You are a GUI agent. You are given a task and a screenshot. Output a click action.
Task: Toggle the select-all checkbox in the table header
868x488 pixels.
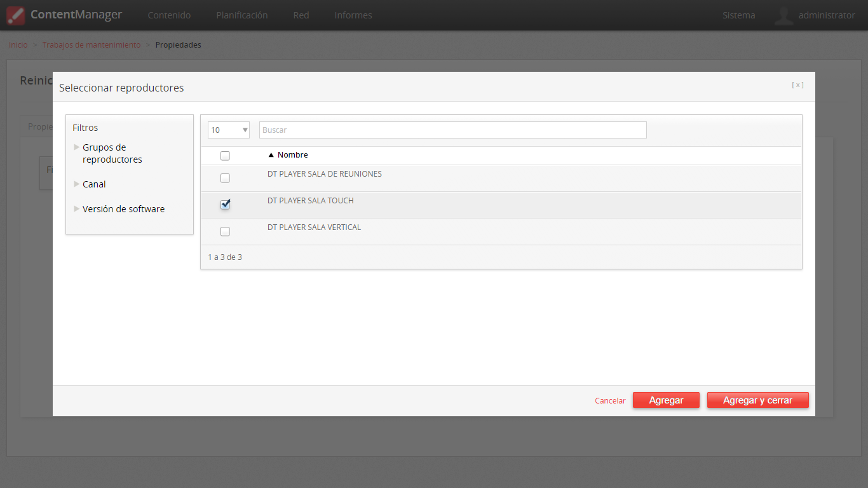[x=225, y=156]
